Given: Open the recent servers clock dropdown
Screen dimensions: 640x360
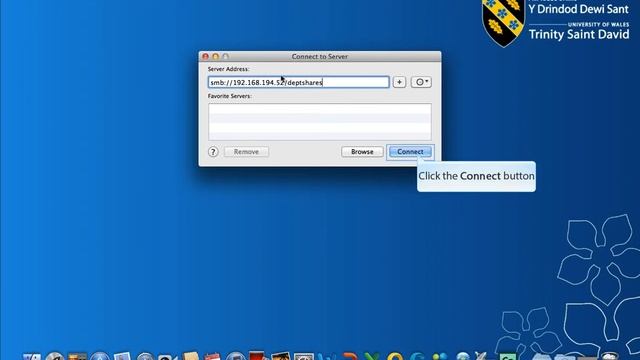Looking at the screenshot, I should coord(421,82).
